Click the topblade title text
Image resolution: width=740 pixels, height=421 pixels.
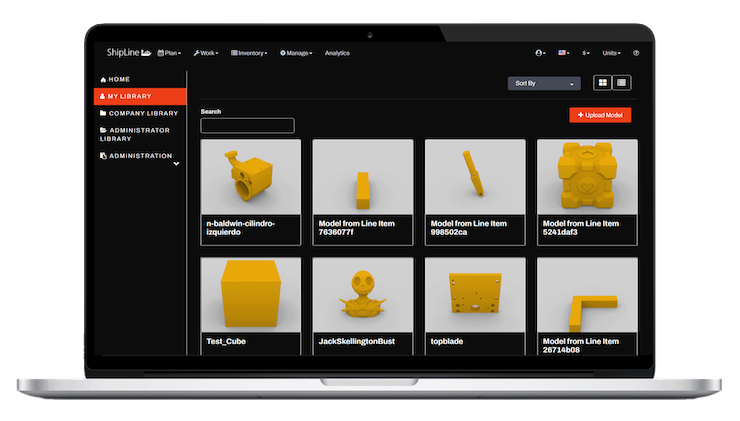click(x=447, y=341)
